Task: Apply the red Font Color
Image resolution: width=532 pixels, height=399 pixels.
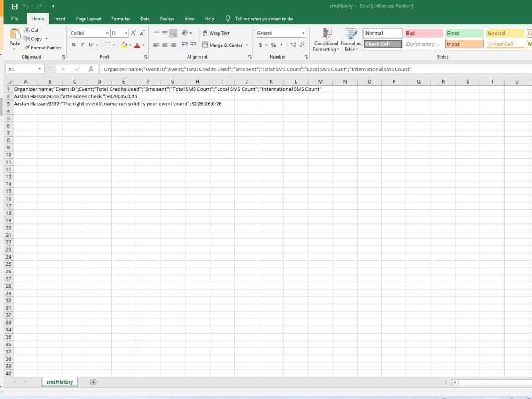Action: tap(137, 45)
